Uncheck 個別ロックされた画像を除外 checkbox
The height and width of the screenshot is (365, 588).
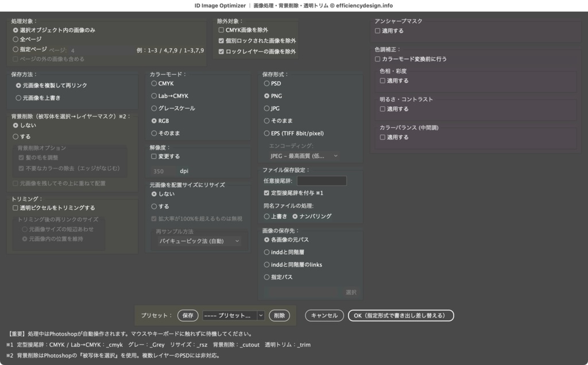[x=257, y=41]
